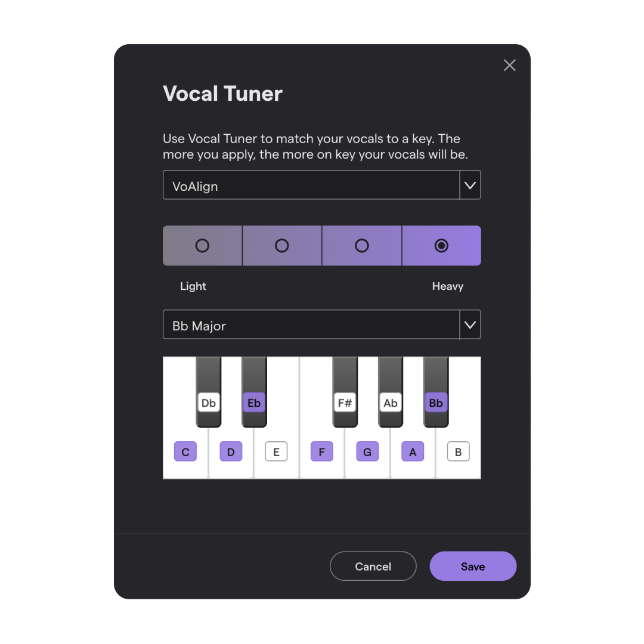Select the Db black key

pyautogui.click(x=208, y=403)
